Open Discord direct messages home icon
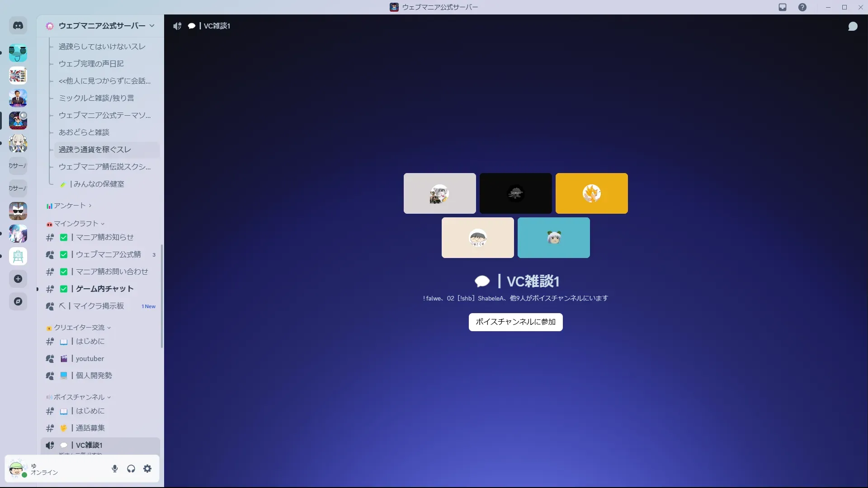Viewport: 868px width, 488px height. (x=18, y=26)
